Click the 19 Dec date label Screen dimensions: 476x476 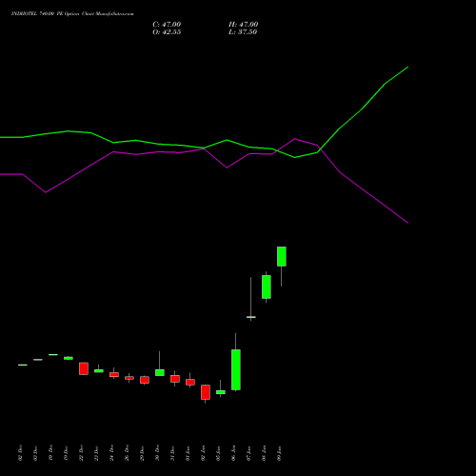click(x=66, y=453)
